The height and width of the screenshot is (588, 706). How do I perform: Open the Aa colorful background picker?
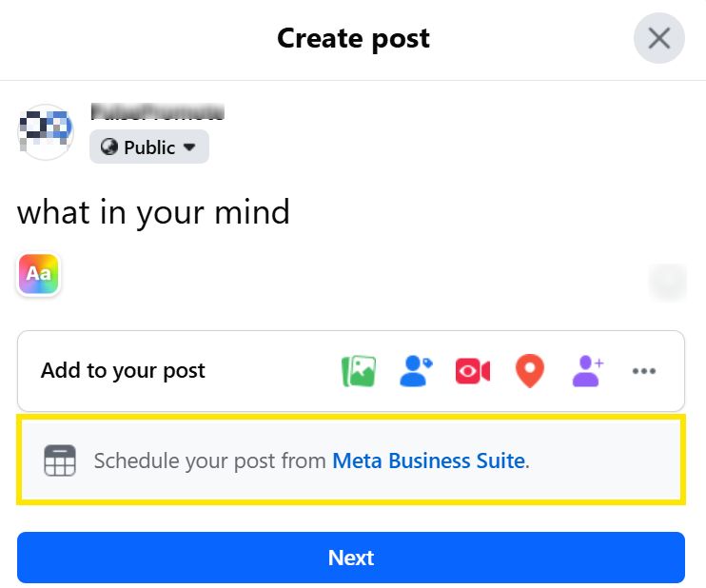tap(39, 275)
